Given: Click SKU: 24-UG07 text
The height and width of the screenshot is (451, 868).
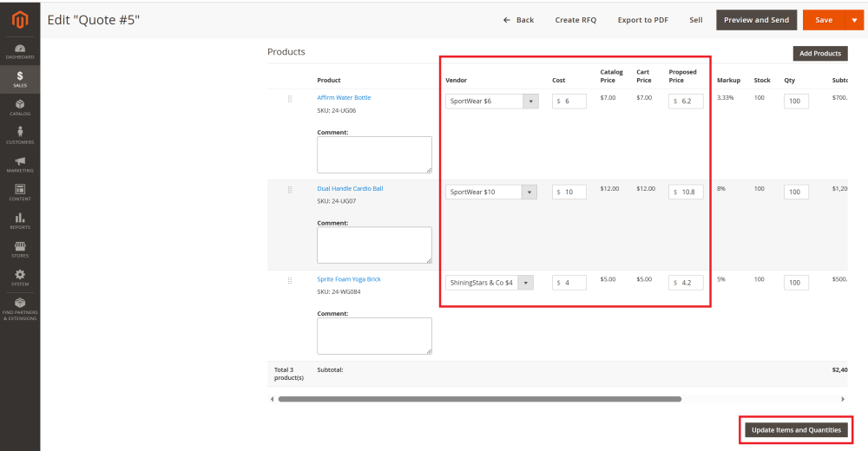Looking at the screenshot, I should point(337,201).
